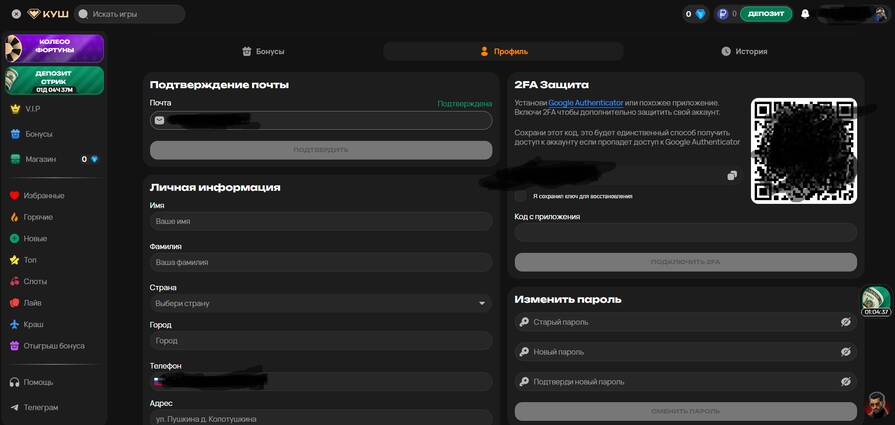895x425 pixels.
Task: Expand the country selection dropdown
Action: click(x=481, y=303)
